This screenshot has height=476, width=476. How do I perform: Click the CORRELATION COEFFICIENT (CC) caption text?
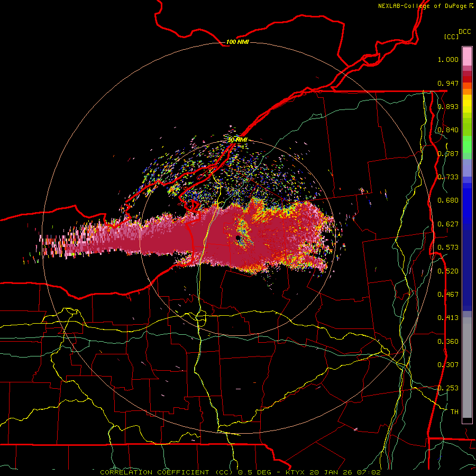point(167,472)
